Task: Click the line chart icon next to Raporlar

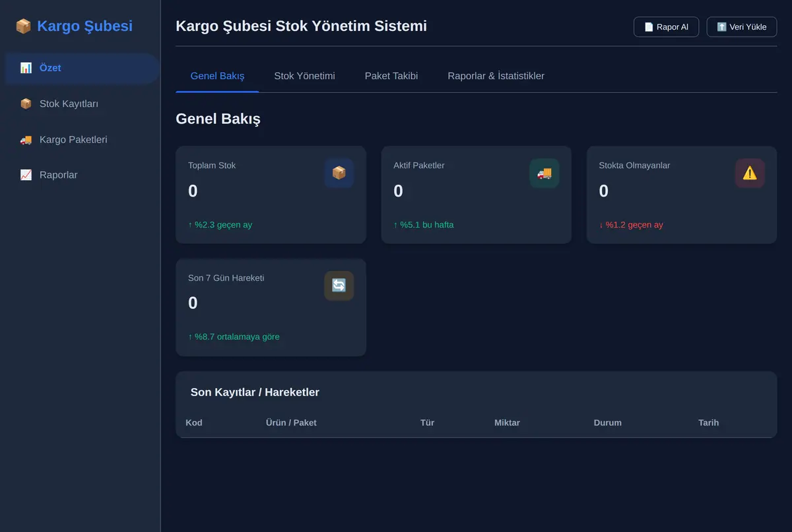Action: point(26,175)
